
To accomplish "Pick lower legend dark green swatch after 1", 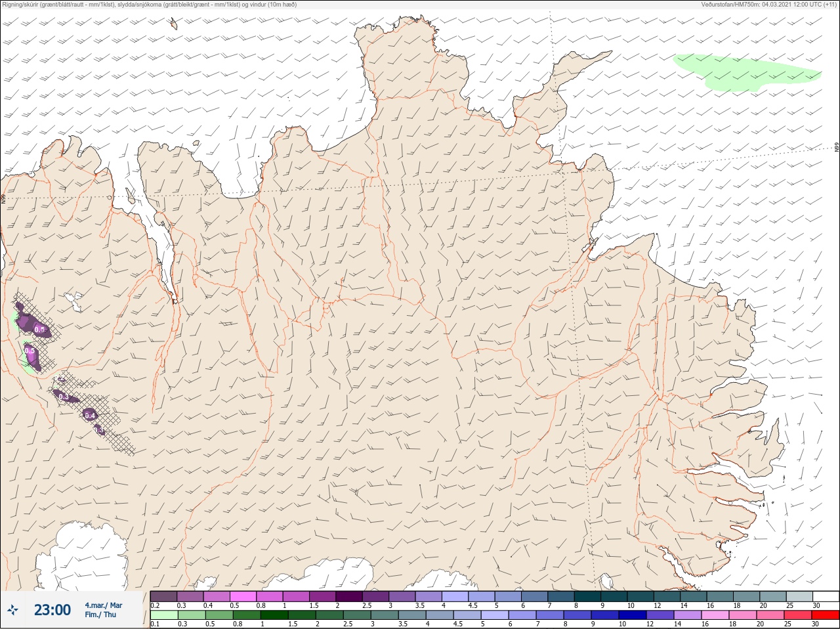I will pyautogui.click(x=275, y=615).
